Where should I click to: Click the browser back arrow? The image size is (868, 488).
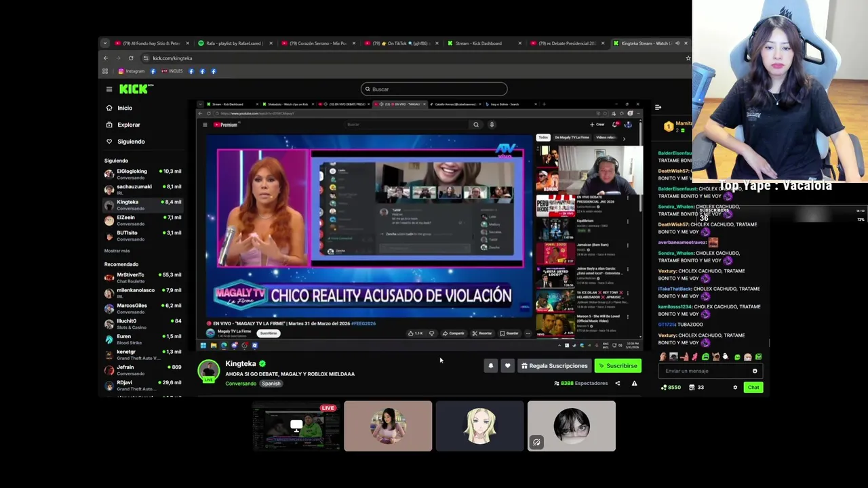[105, 58]
